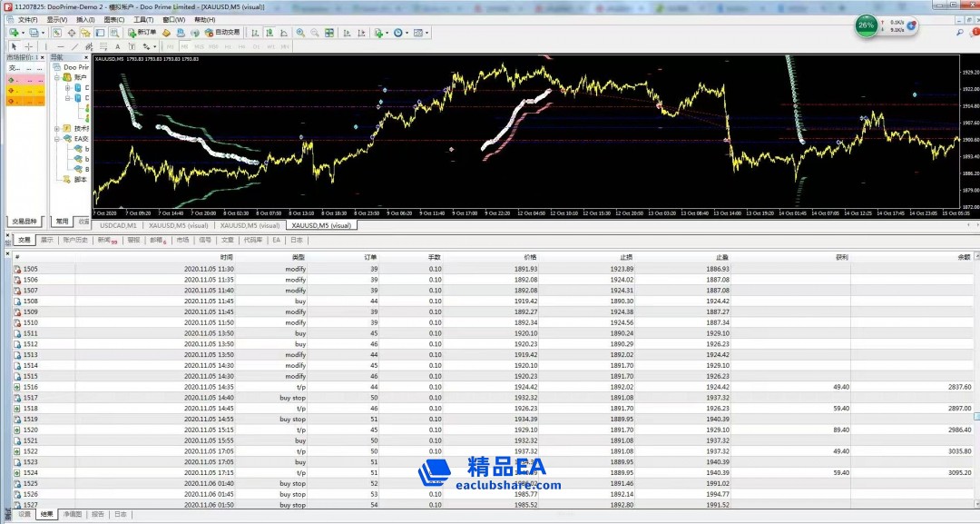Toggle the 自动交易 AutoTrading button
This screenshot has height=524, width=980.
[221, 33]
